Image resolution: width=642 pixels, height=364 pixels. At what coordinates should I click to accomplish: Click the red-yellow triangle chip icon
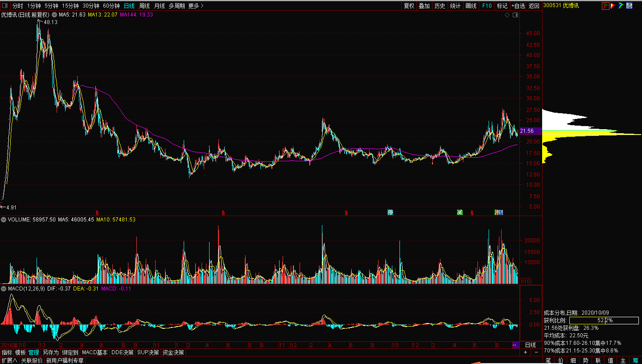613,6
